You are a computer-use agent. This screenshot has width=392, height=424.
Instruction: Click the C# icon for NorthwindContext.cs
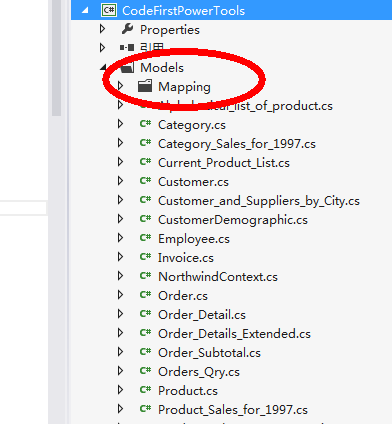pos(145,276)
